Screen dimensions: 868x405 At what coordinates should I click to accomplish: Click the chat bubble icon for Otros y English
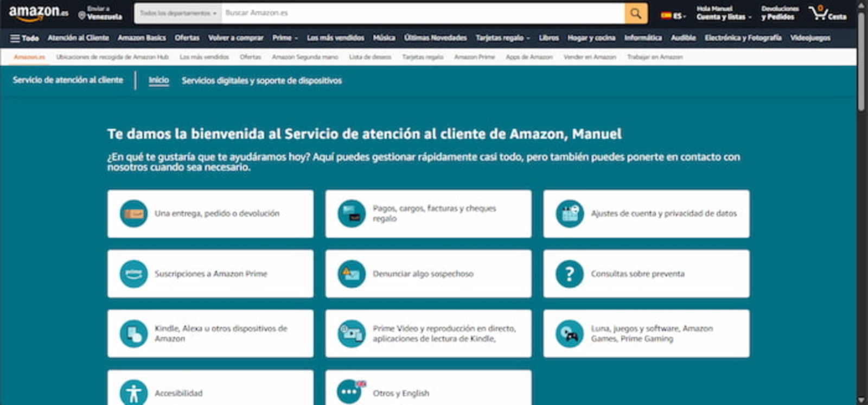pyautogui.click(x=352, y=391)
